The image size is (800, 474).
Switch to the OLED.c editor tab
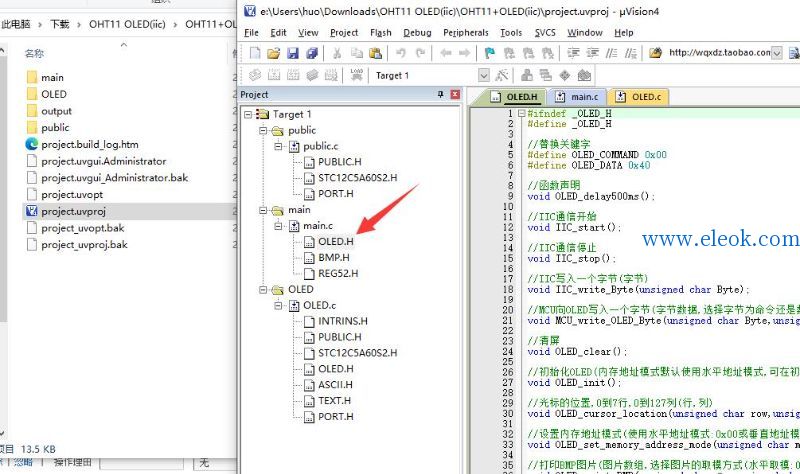pos(640,97)
